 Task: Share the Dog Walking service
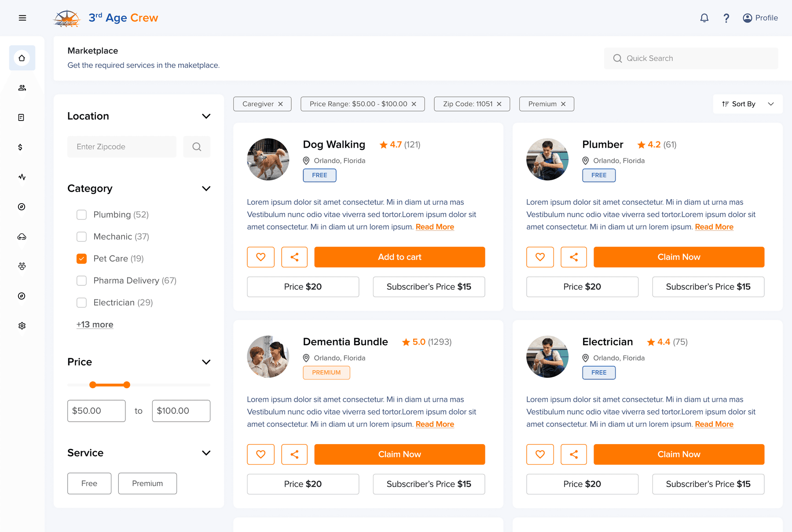click(x=294, y=257)
